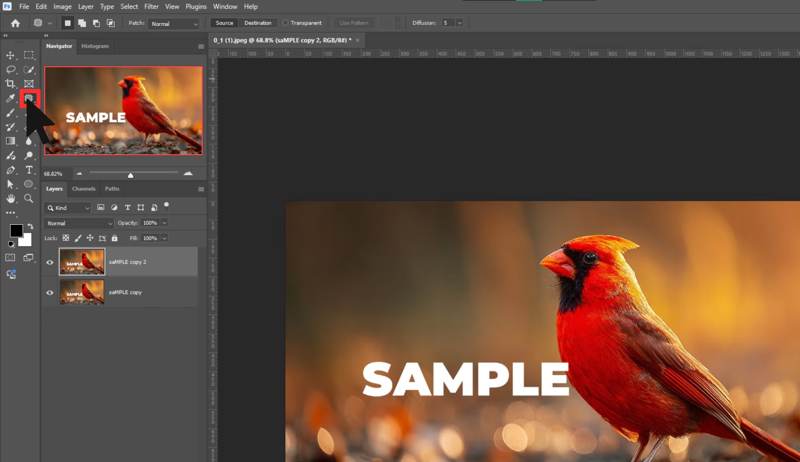Viewport: 800px width, 462px height.
Task: Toggle visibility of saMPLE copy layer
Action: (x=50, y=292)
